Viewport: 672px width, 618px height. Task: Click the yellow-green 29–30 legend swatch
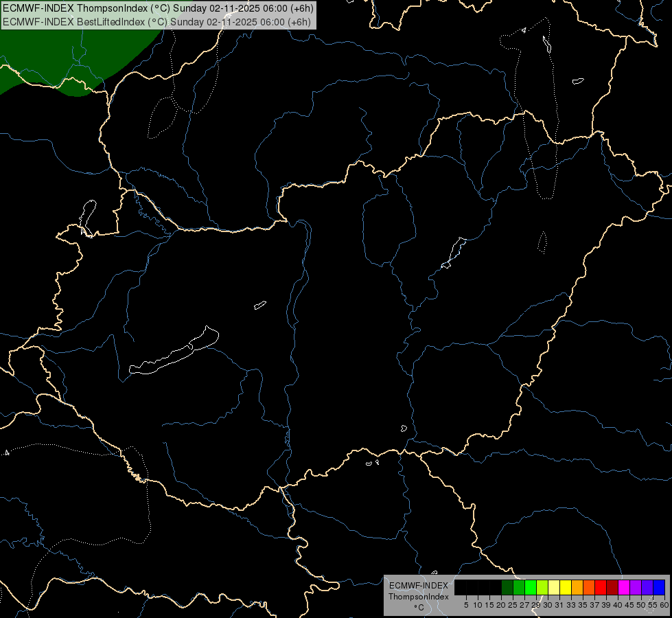[x=542, y=587]
